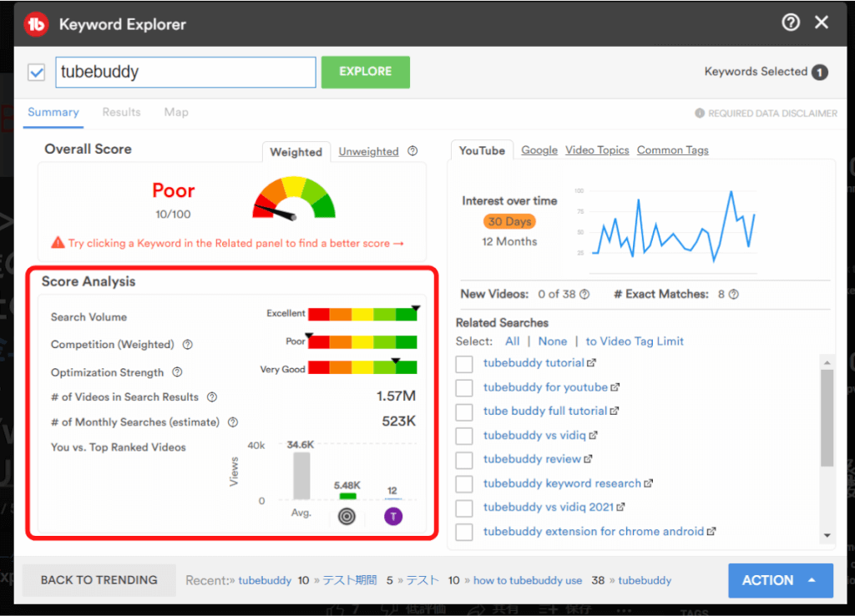This screenshot has height=616, width=855.
Task: Click help icon beside Competition (Weighted)
Action: [188, 345]
